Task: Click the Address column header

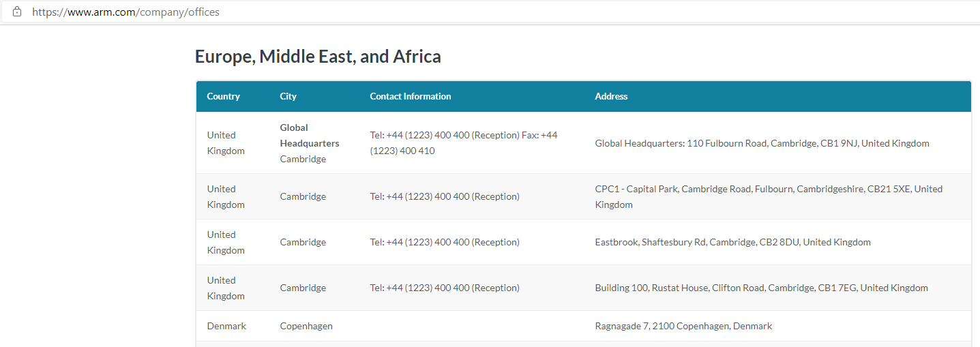Action: (611, 96)
